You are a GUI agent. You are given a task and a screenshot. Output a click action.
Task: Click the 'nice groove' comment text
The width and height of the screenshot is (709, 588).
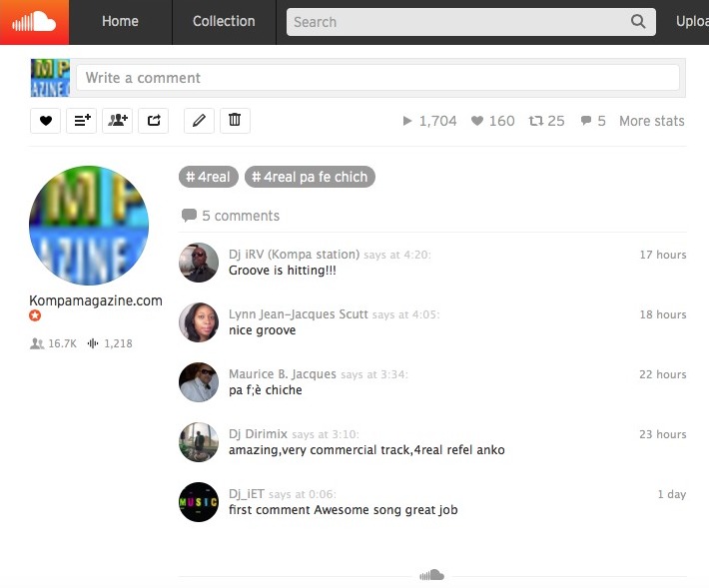pyautogui.click(x=263, y=330)
